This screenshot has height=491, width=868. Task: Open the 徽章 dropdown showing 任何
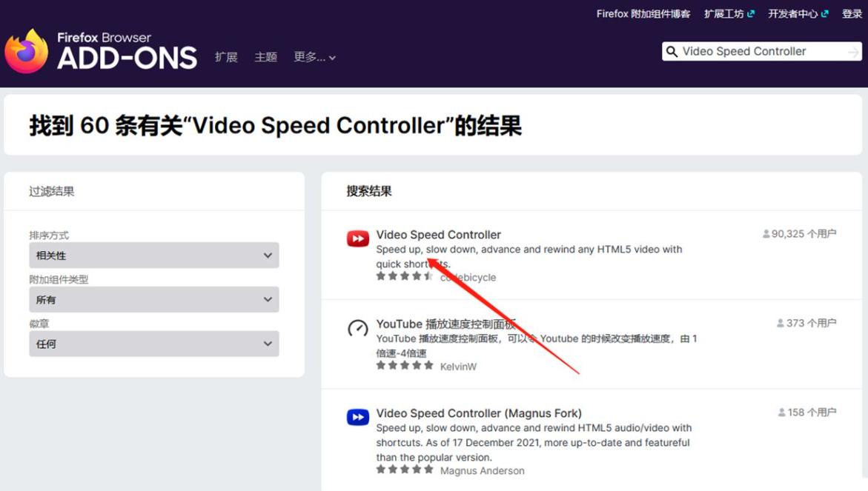coord(154,344)
